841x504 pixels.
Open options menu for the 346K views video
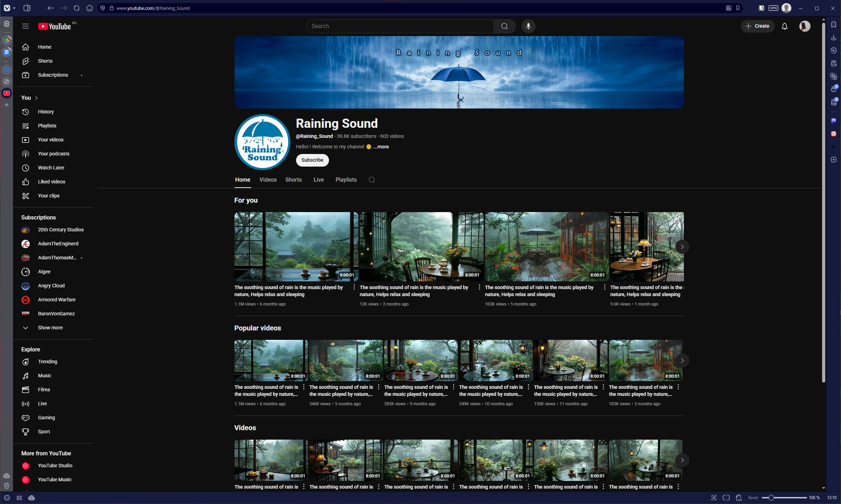click(378, 387)
